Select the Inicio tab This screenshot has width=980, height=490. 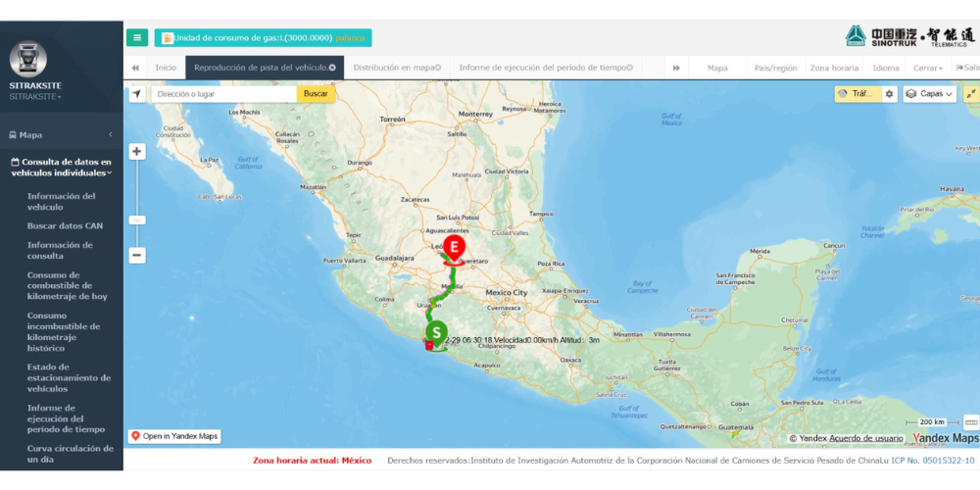(x=166, y=69)
